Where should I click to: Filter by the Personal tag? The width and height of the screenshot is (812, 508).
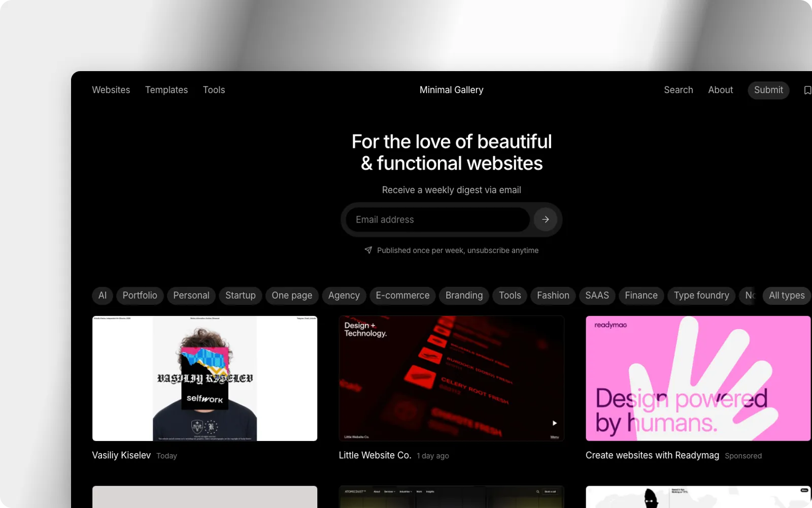(x=191, y=296)
